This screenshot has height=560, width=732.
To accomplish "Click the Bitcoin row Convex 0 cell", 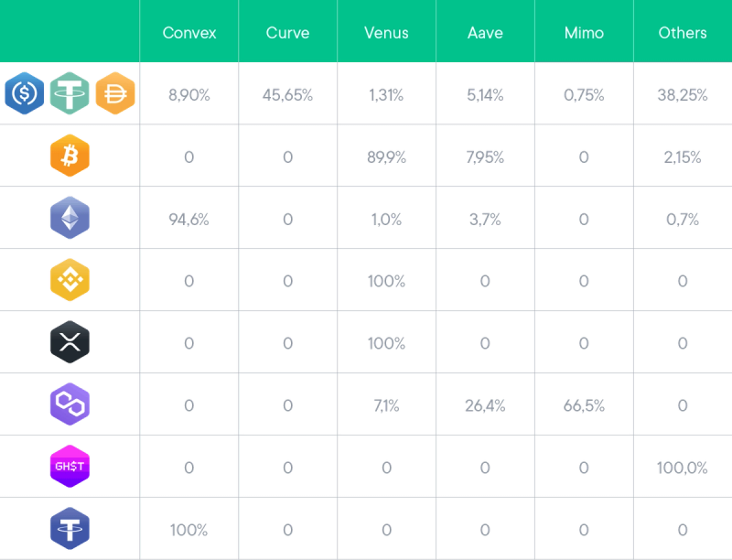I will coord(189,157).
